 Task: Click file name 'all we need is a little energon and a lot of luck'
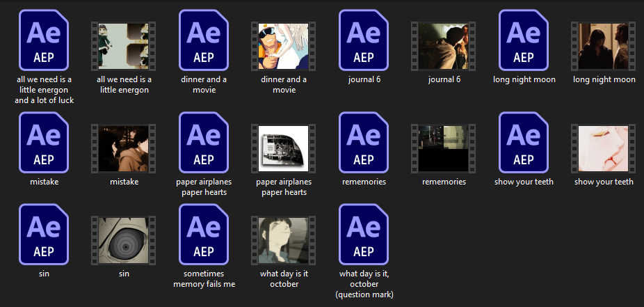click(x=44, y=90)
